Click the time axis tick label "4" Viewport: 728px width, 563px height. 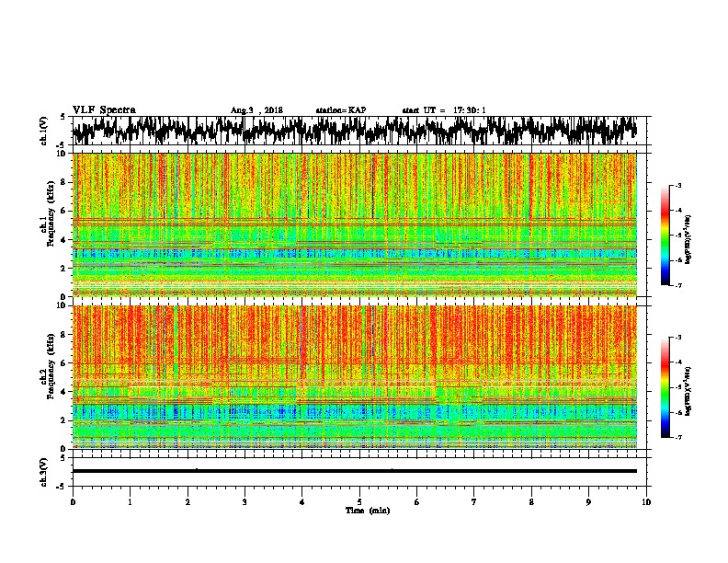point(302,502)
